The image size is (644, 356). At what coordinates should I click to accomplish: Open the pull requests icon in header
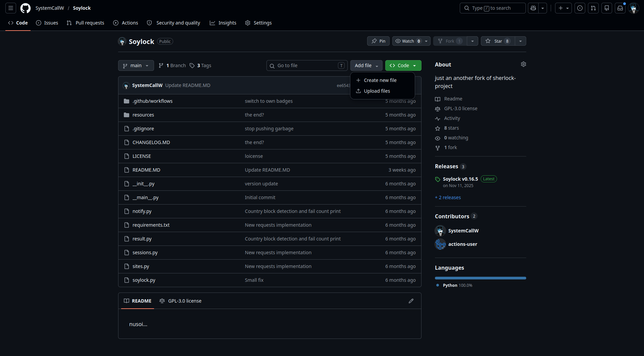point(593,8)
